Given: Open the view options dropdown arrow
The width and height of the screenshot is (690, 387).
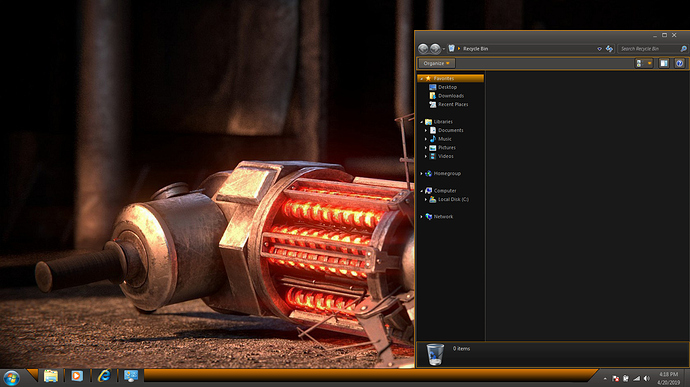Looking at the screenshot, I should [650, 63].
